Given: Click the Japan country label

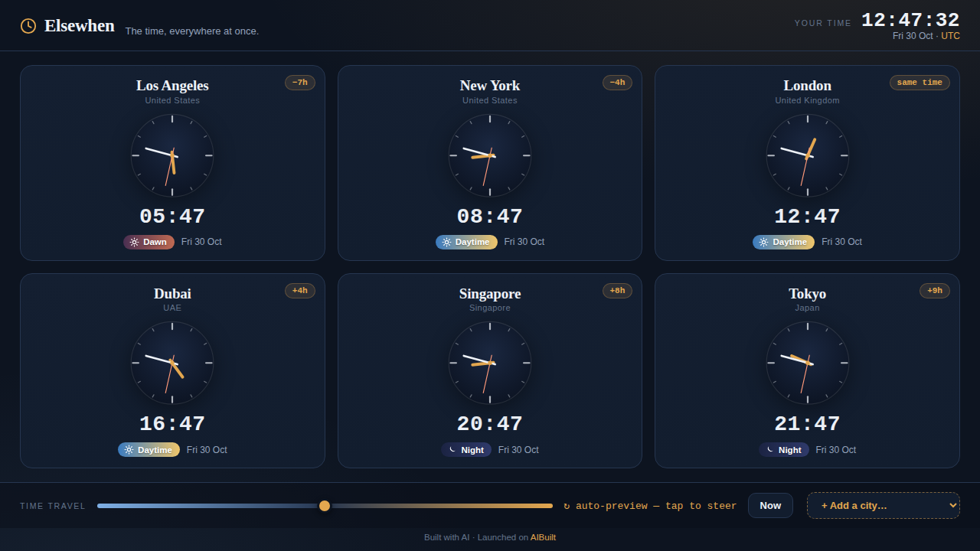Looking at the screenshot, I should pos(808,308).
